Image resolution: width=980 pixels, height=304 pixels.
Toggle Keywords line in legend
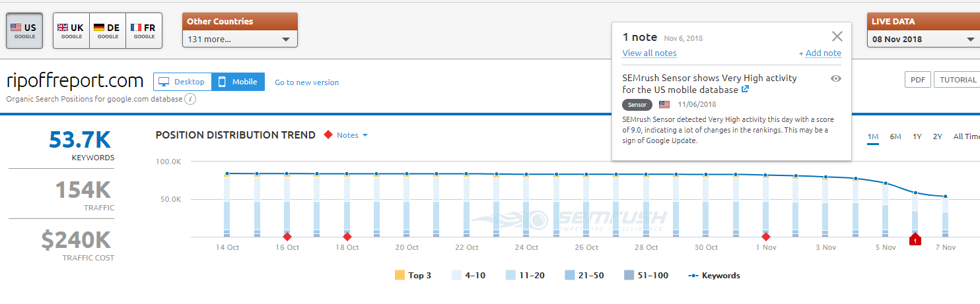(713, 275)
